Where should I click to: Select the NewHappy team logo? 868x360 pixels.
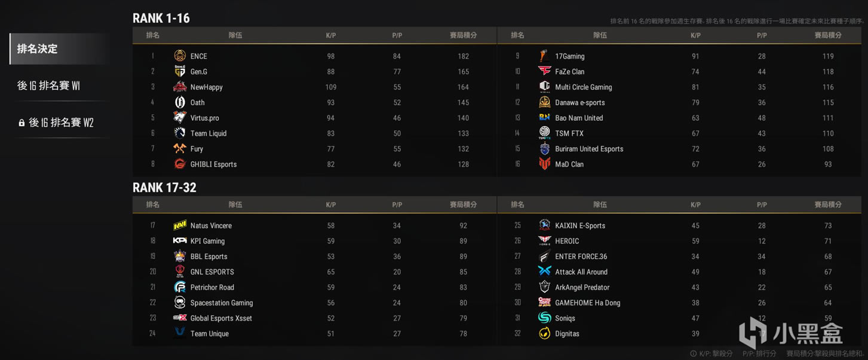180,87
